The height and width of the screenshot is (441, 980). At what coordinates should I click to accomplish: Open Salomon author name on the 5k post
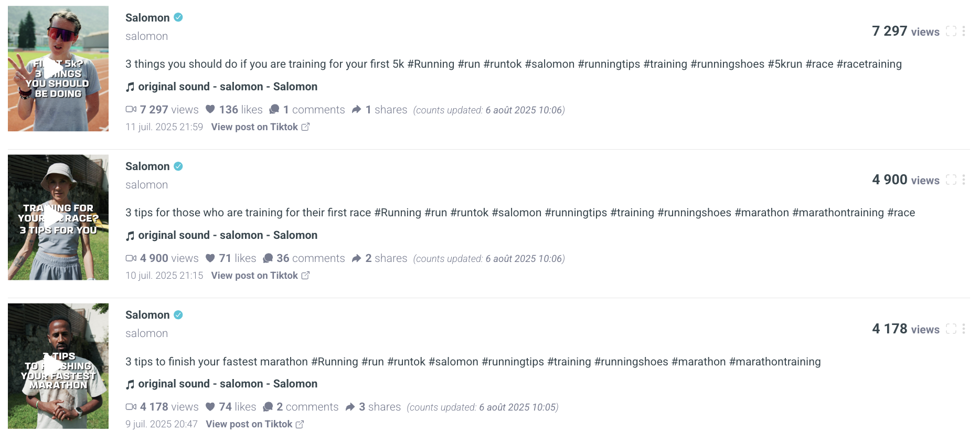pyautogui.click(x=147, y=17)
